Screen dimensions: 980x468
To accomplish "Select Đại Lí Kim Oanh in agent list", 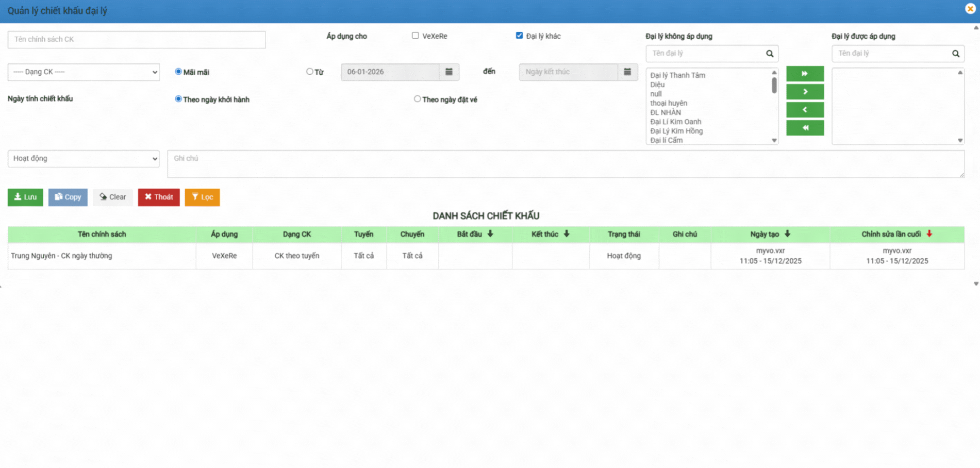I will point(675,122).
